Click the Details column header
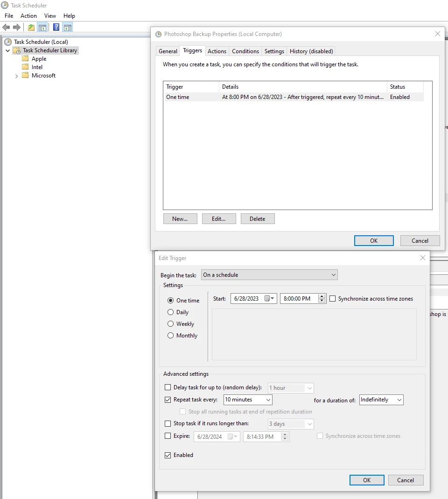 coord(303,86)
